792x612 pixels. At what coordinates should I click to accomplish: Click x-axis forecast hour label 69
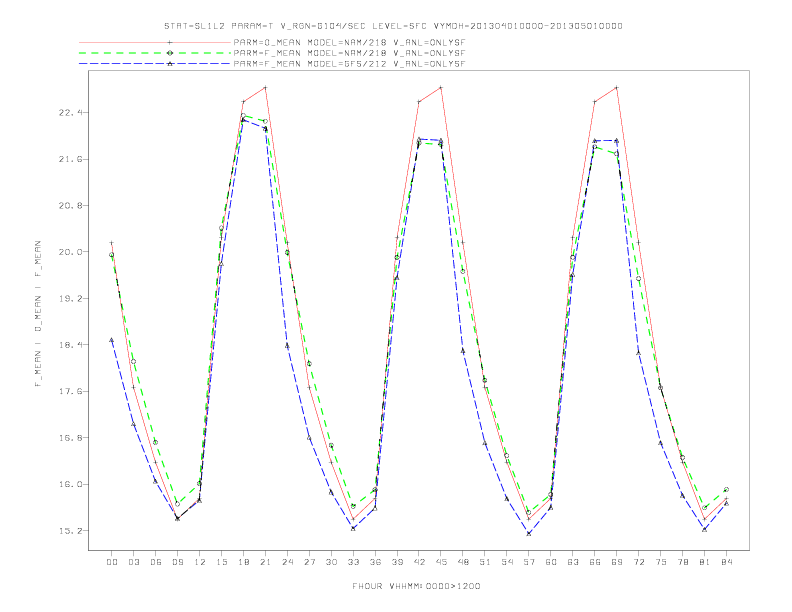click(617, 562)
